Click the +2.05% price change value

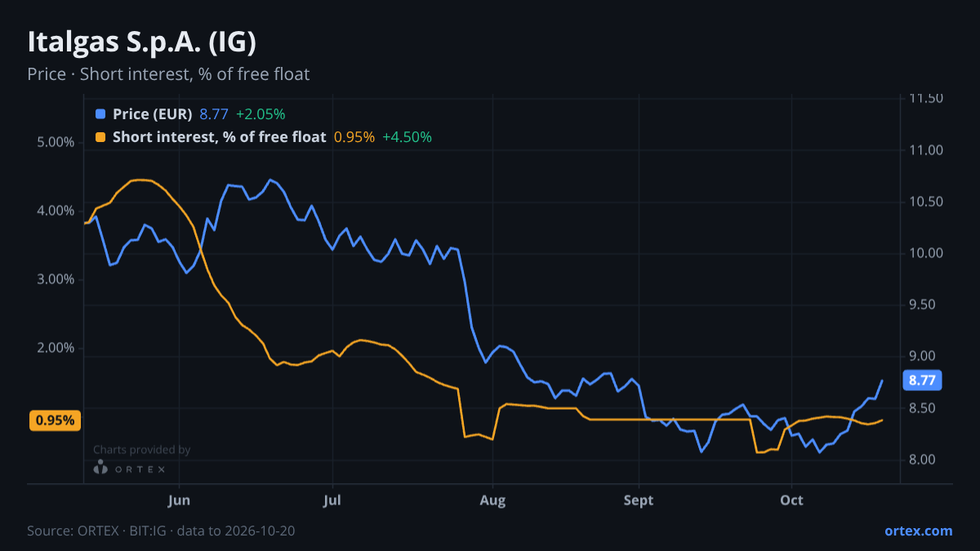[261, 114]
